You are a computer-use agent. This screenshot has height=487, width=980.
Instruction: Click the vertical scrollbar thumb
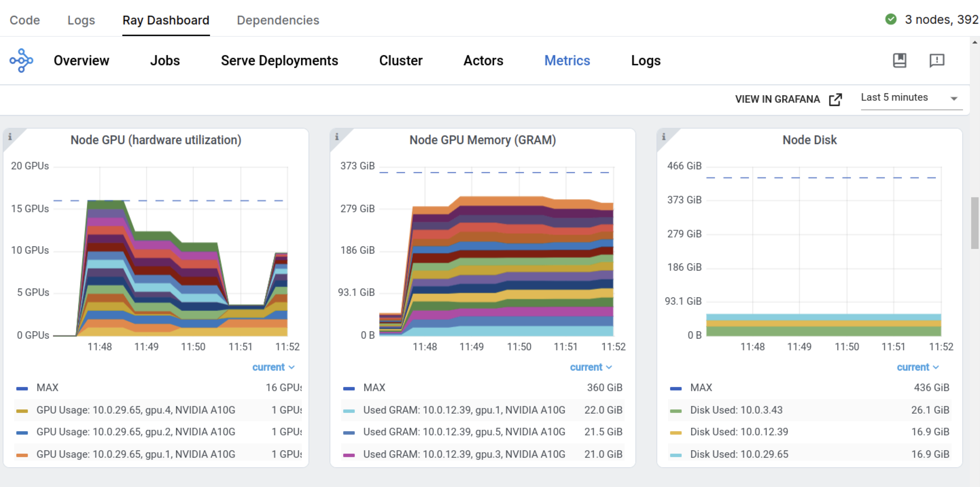[975, 223]
